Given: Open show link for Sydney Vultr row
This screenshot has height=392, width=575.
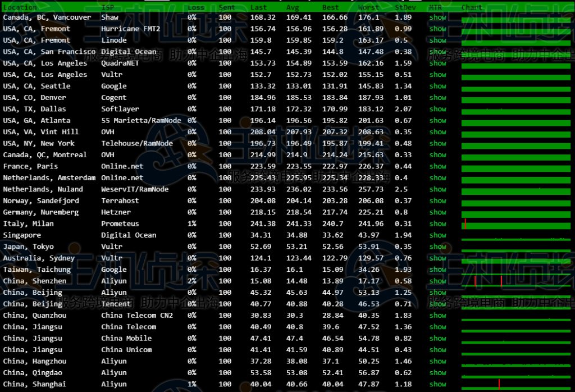Looking at the screenshot, I should pyautogui.click(x=438, y=258).
